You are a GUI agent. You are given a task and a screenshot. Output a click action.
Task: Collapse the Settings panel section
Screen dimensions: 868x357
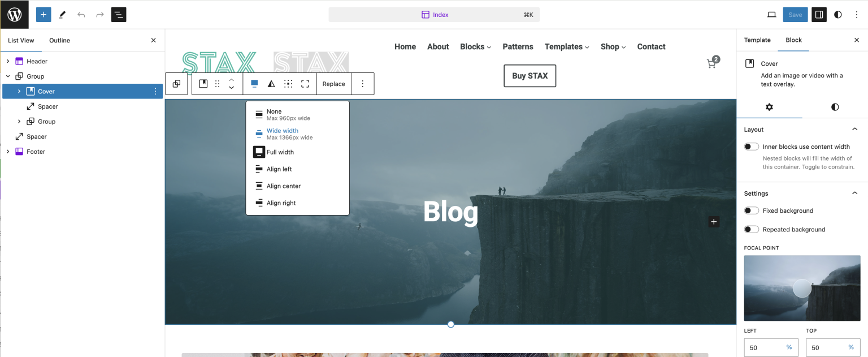click(x=854, y=193)
